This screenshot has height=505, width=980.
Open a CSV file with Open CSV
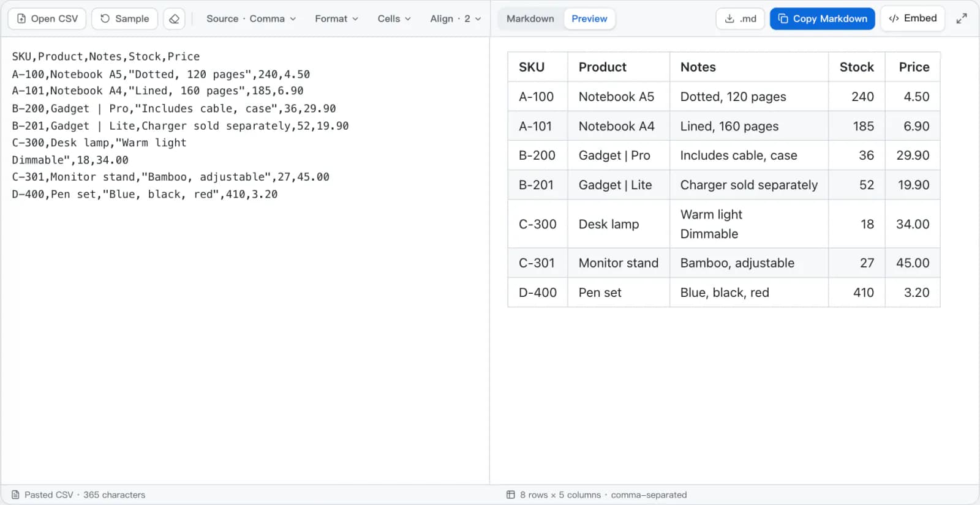[x=47, y=19]
